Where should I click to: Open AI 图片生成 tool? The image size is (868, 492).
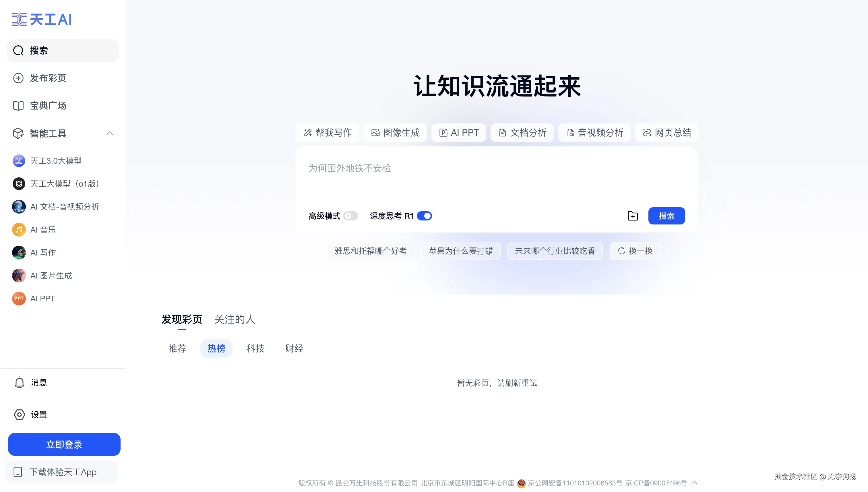pyautogui.click(x=51, y=276)
